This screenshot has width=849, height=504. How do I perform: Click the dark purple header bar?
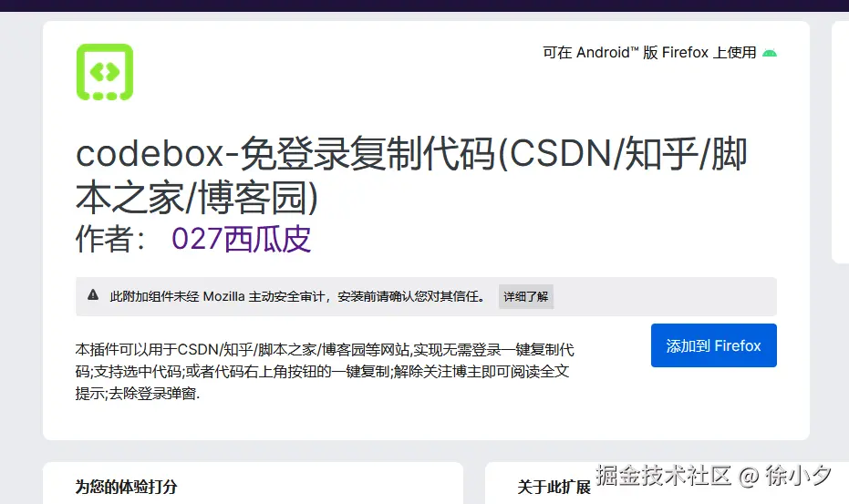[425, 5]
